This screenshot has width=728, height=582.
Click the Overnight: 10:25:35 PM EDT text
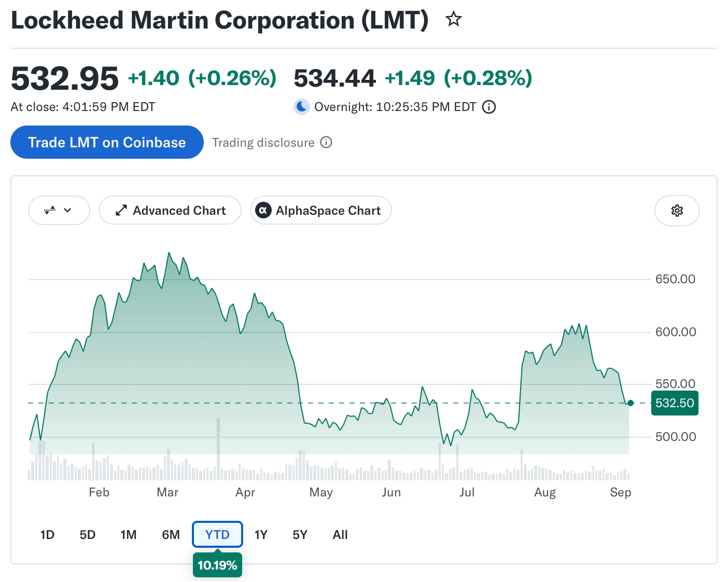pos(395,107)
